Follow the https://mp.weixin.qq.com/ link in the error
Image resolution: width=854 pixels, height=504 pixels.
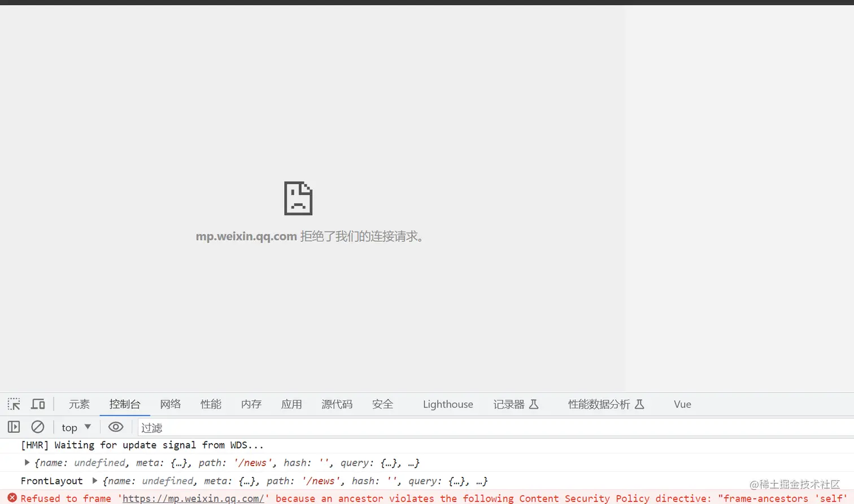(x=193, y=498)
